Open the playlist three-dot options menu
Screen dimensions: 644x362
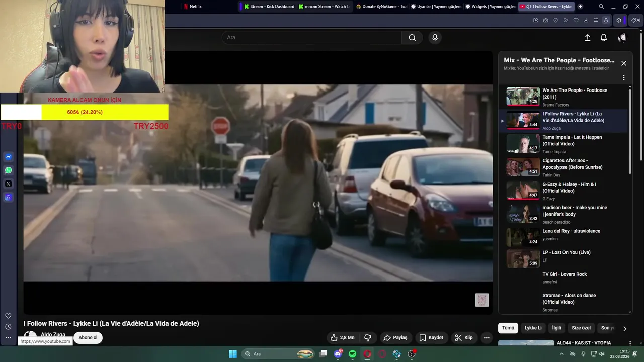(x=624, y=78)
